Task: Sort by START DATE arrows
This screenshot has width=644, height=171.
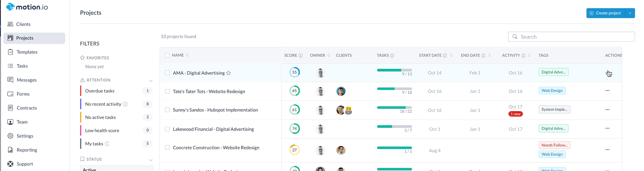Action: 451,55
